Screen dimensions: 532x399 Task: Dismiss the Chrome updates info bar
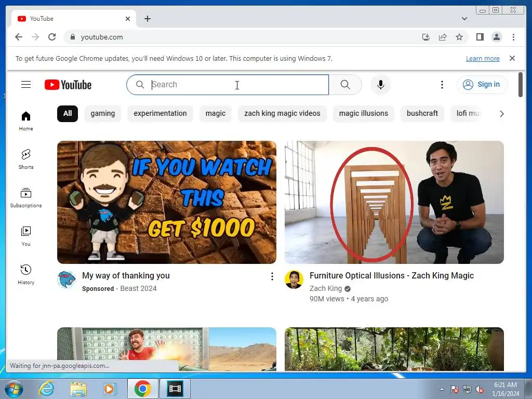coord(512,58)
